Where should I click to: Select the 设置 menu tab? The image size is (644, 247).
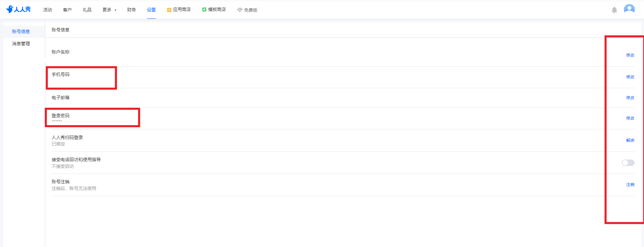151,10
